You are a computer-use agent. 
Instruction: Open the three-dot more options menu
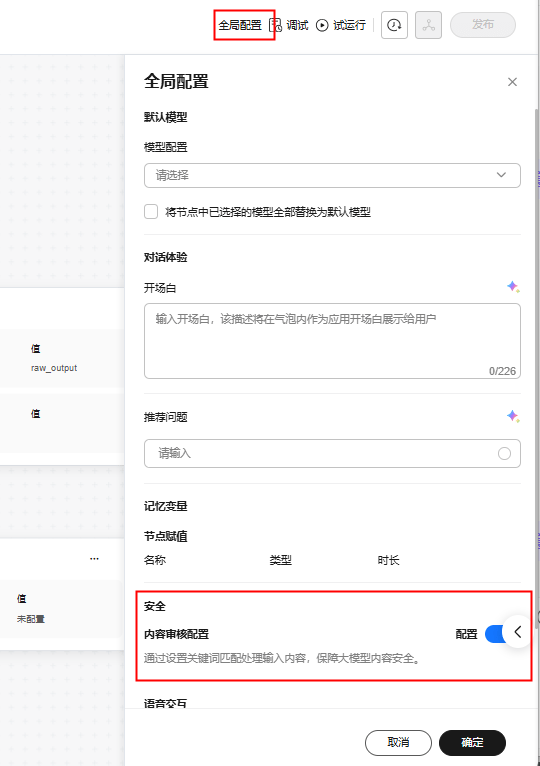click(x=94, y=558)
